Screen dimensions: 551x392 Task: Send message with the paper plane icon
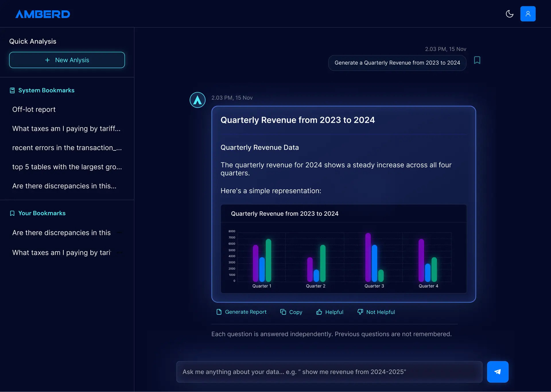pos(498,372)
